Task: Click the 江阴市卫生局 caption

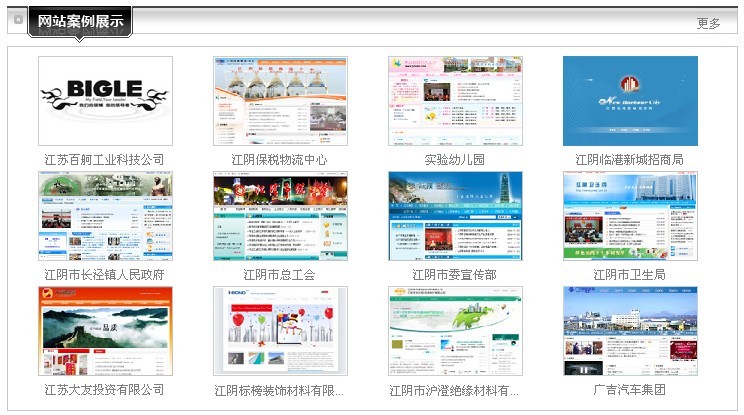Action: click(x=630, y=275)
